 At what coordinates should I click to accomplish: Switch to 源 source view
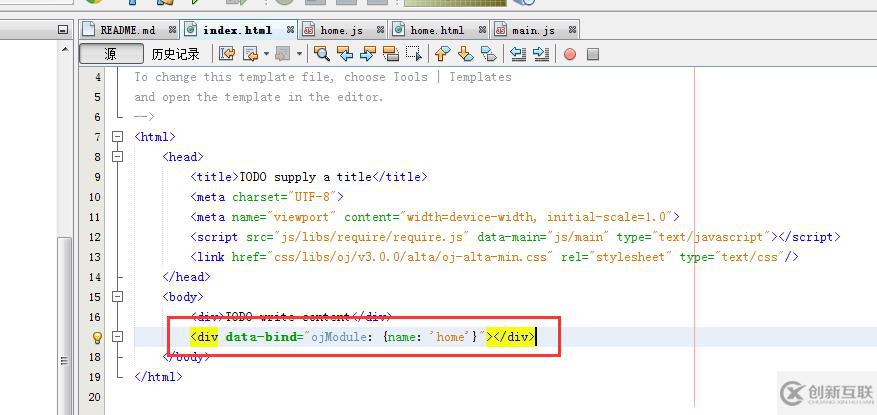pos(111,54)
